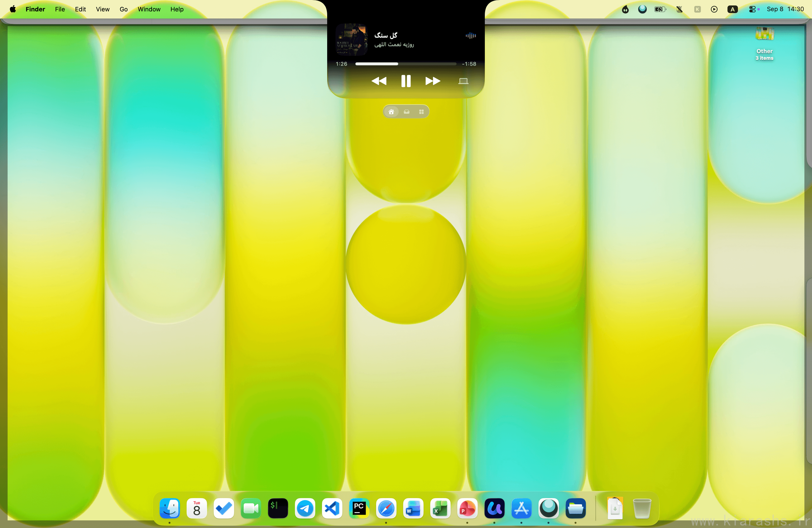Click the date and time Sep 8 14:30
Image resolution: width=812 pixels, height=528 pixels.
[785, 9]
